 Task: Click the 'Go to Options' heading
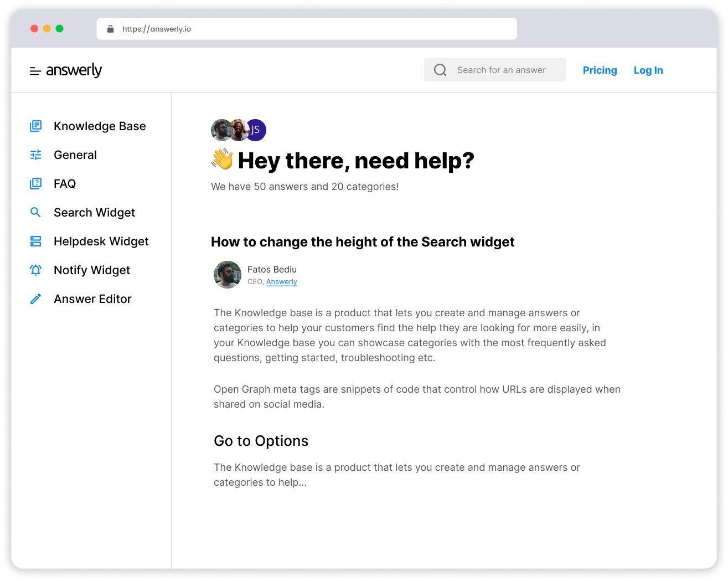click(x=261, y=441)
